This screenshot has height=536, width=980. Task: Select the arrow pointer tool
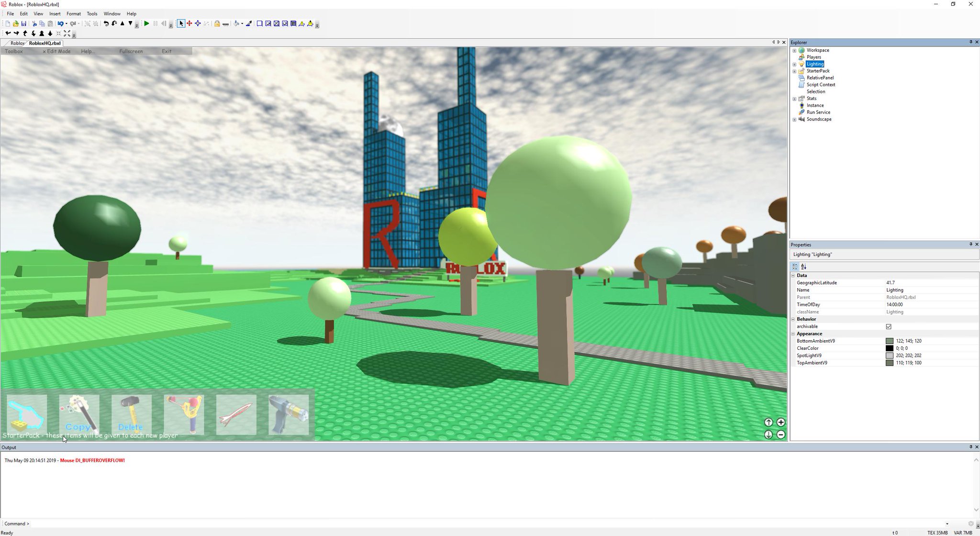click(x=181, y=23)
